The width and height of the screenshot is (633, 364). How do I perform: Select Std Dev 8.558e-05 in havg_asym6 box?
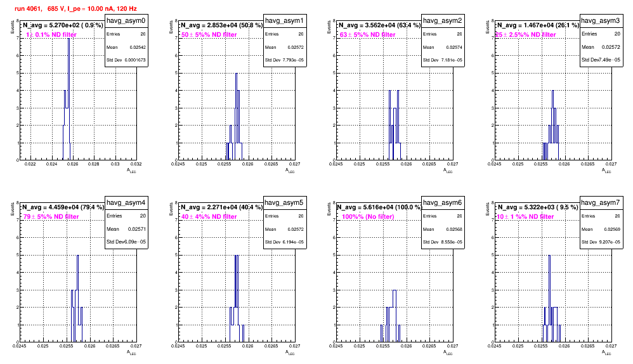pyautogui.click(x=443, y=242)
